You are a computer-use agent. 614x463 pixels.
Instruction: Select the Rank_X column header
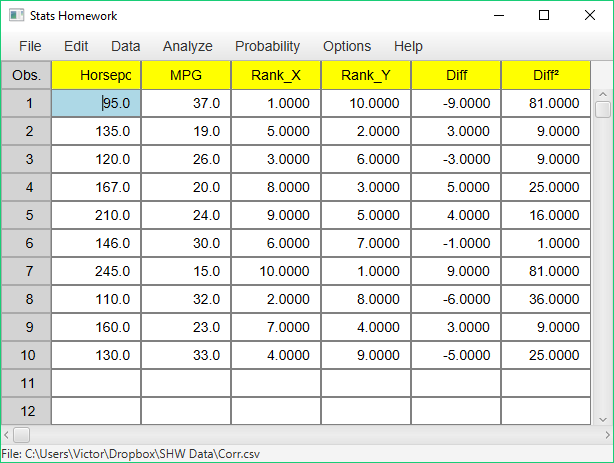(x=276, y=75)
